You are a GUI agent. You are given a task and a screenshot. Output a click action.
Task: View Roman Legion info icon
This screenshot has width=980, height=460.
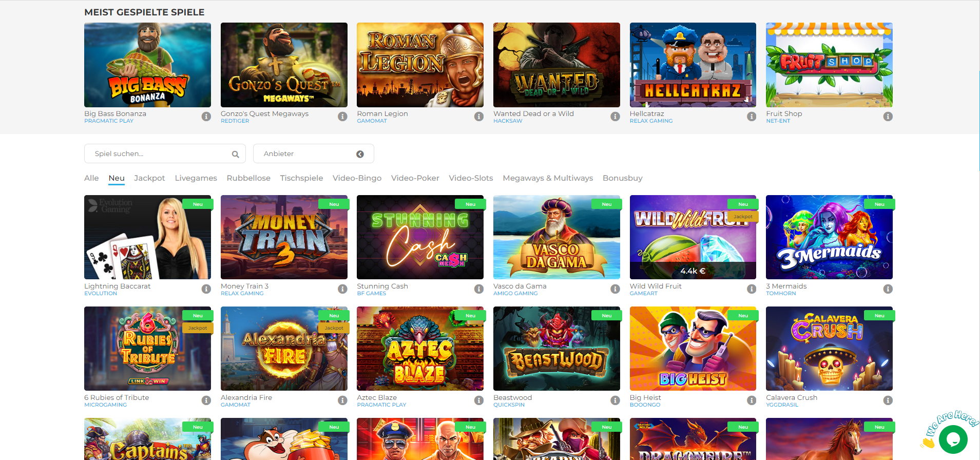pyautogui.click(x=479, y=117)
